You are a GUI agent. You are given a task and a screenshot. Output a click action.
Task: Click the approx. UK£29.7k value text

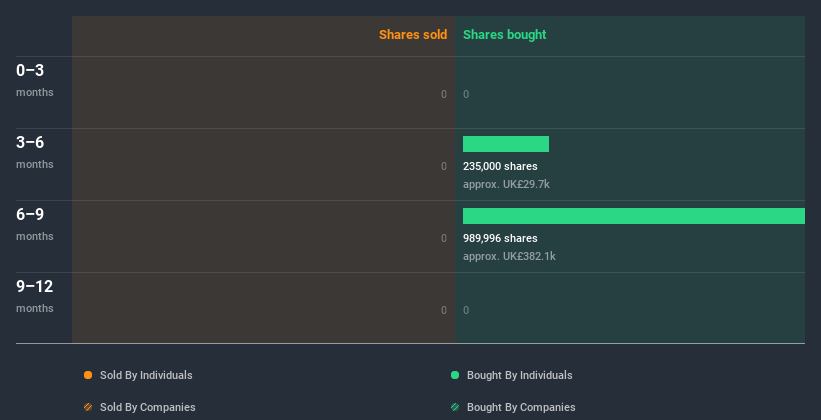(506, 184)
